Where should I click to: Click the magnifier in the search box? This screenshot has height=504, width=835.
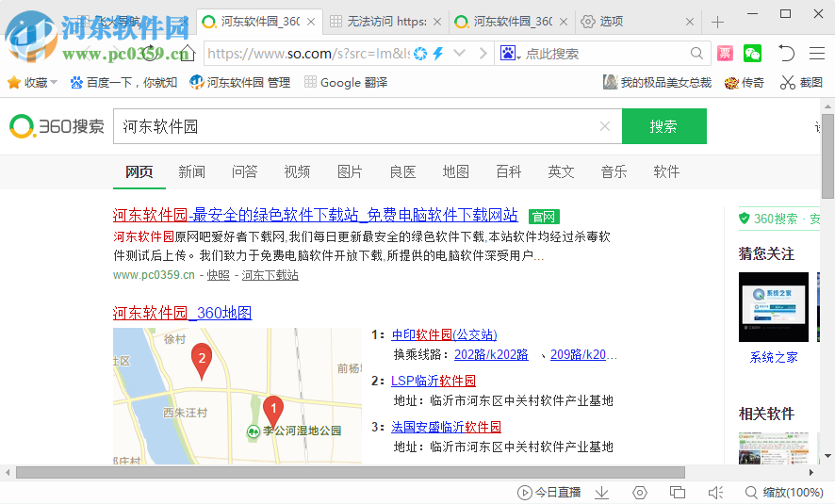[696, 53]
